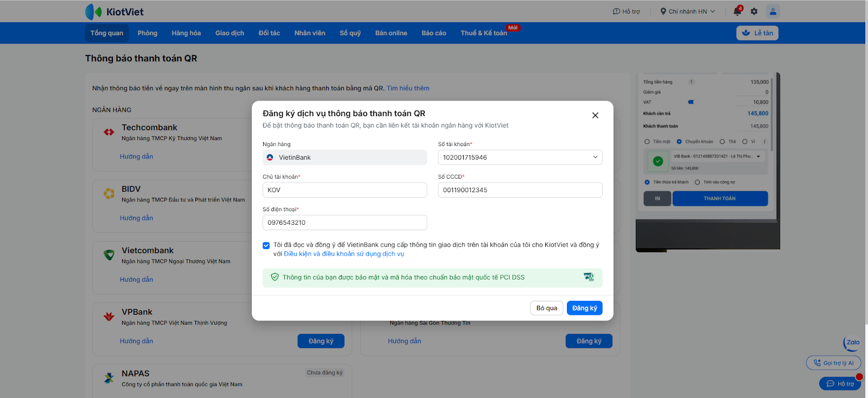Image resolution: width=868 pixels, height=398 pixels.
Task: Select the Tiền mặt radio button
Action: [647, 142]
